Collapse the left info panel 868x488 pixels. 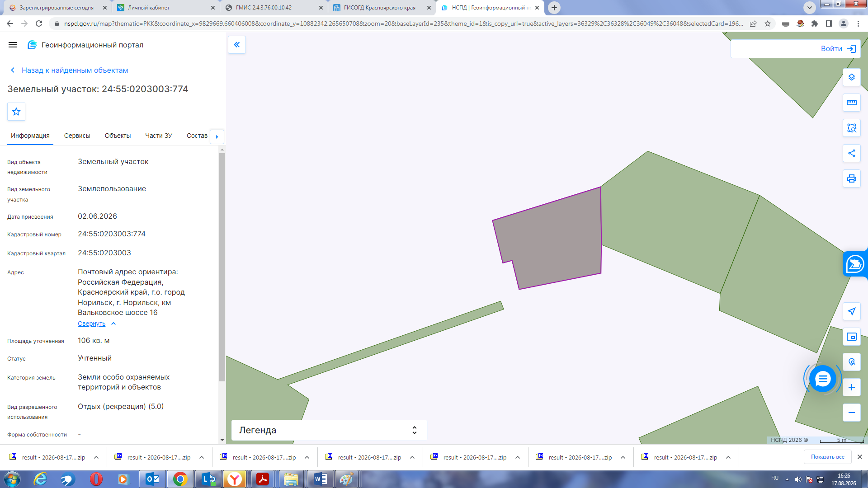point(237,45)
